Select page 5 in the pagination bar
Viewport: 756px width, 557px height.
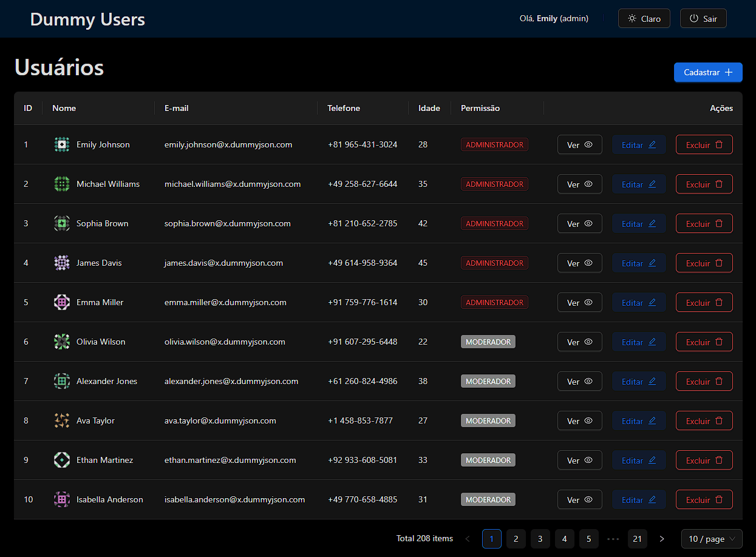588,539
